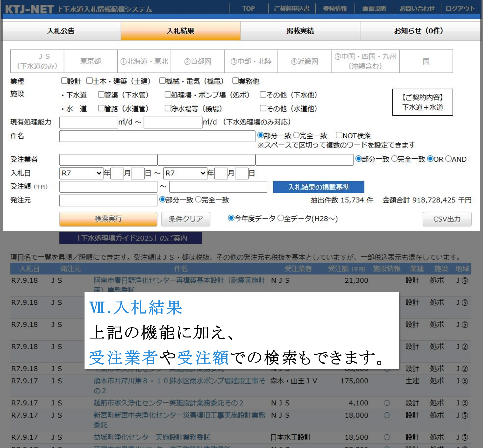Click ログアウト in the top menu
The image size is (483, 448).
460,9
